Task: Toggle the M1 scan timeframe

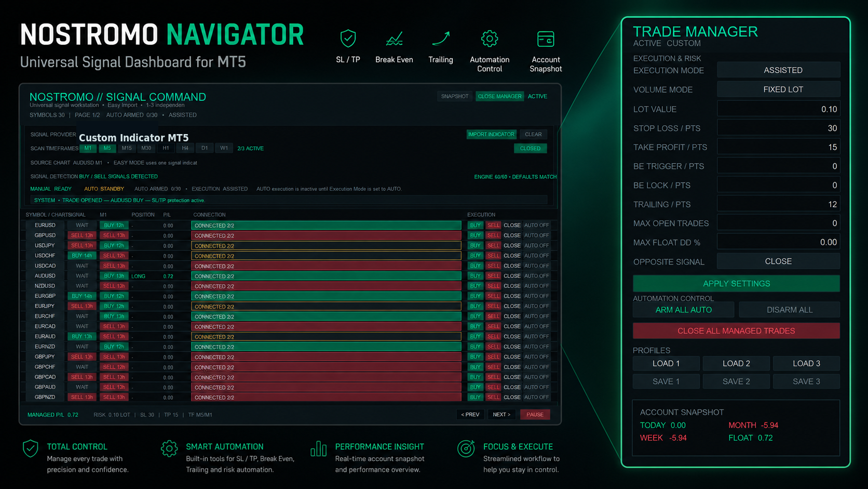Action: pos(88,148)
